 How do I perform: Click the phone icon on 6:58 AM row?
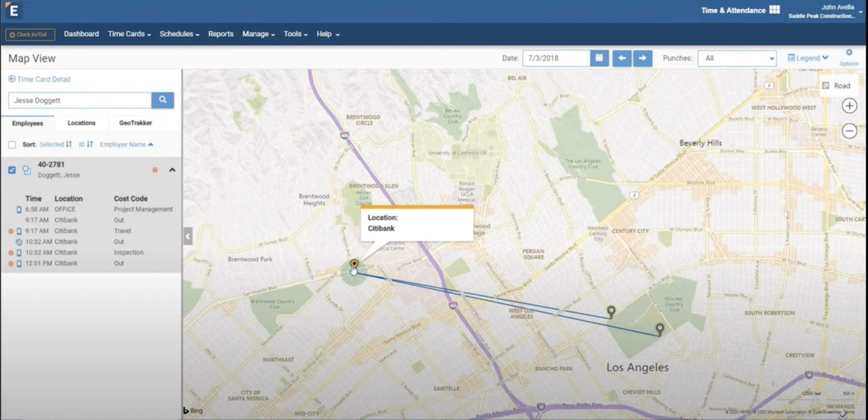pos(19,209)
